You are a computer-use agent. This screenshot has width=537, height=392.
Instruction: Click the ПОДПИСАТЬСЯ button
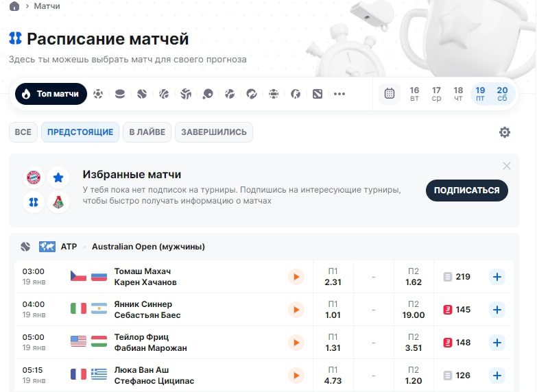tap(467, 191)
